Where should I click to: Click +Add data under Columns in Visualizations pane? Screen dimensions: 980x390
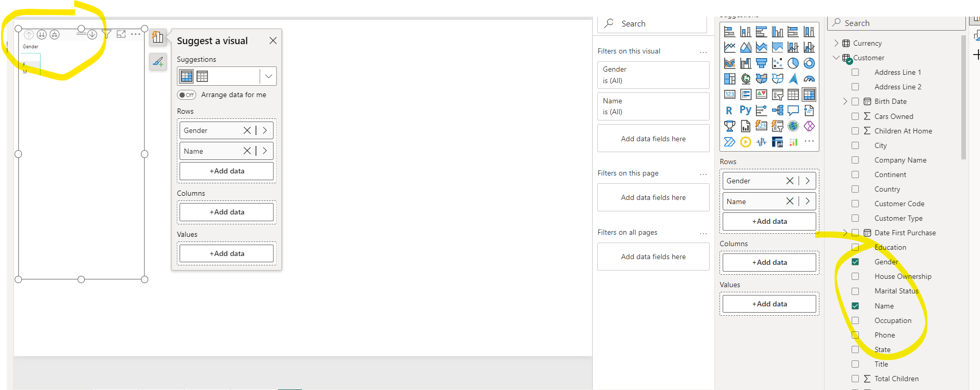point(769,262)
